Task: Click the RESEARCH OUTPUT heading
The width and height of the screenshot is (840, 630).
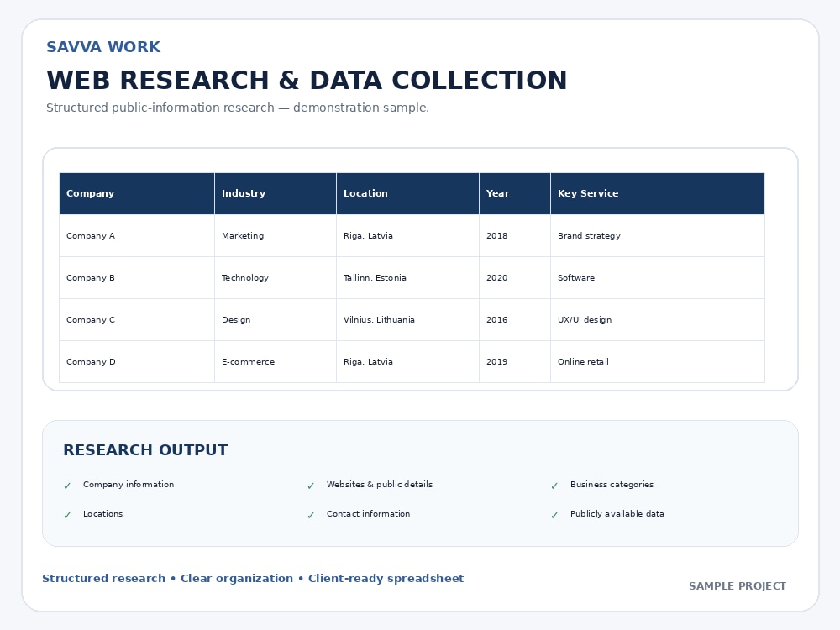Action: click(145, 450)
